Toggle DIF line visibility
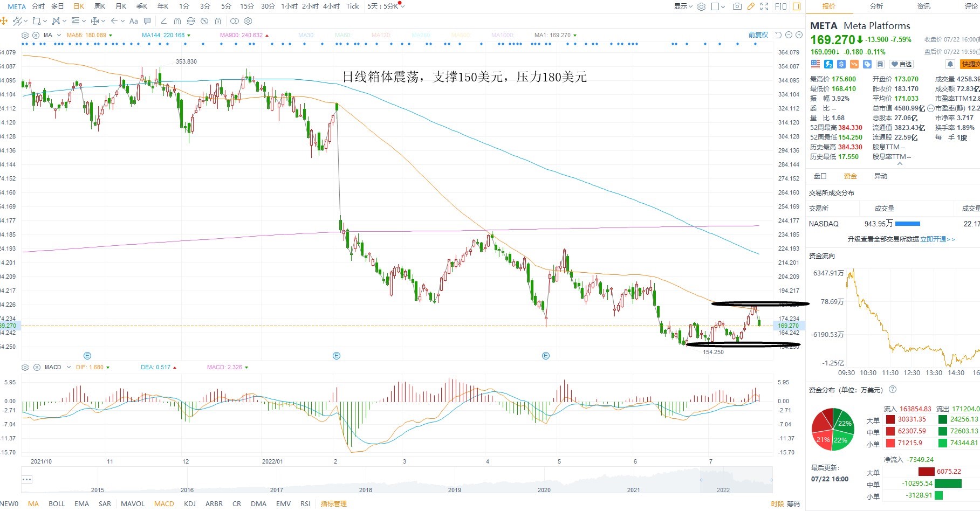The width and height of the screenshot is (980, 511). point(90,367)
